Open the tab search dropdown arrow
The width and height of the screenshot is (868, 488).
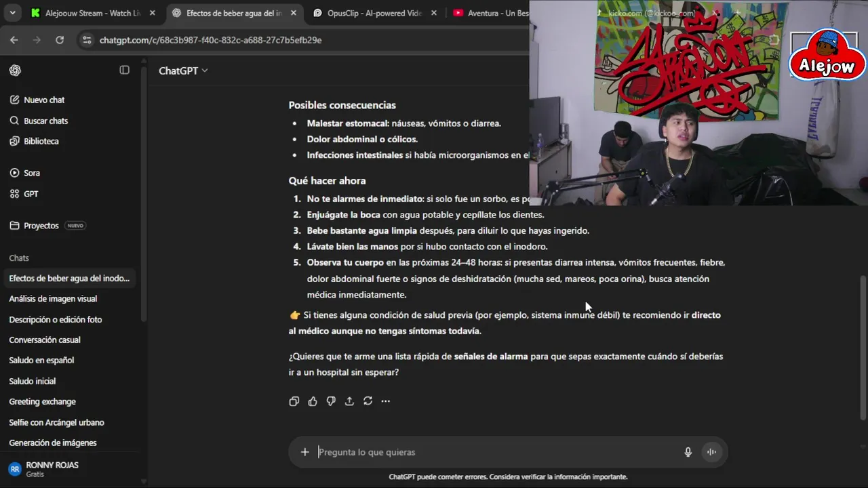pos(12,13)
